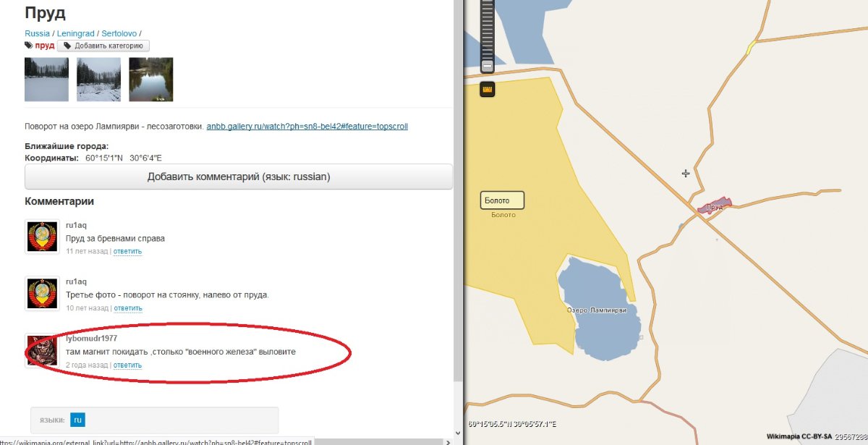The height and width of the screenshot is (445, 868).
Task: Reply to lybomudr1977's magnet comment
Action: click(127, 365)
